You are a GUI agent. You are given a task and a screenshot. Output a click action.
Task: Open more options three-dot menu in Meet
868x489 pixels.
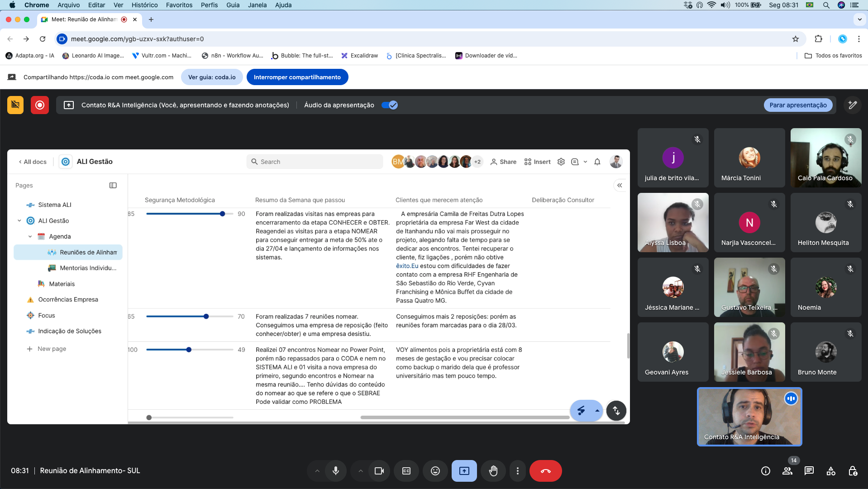pyautogui.click(x=518, y=471)
